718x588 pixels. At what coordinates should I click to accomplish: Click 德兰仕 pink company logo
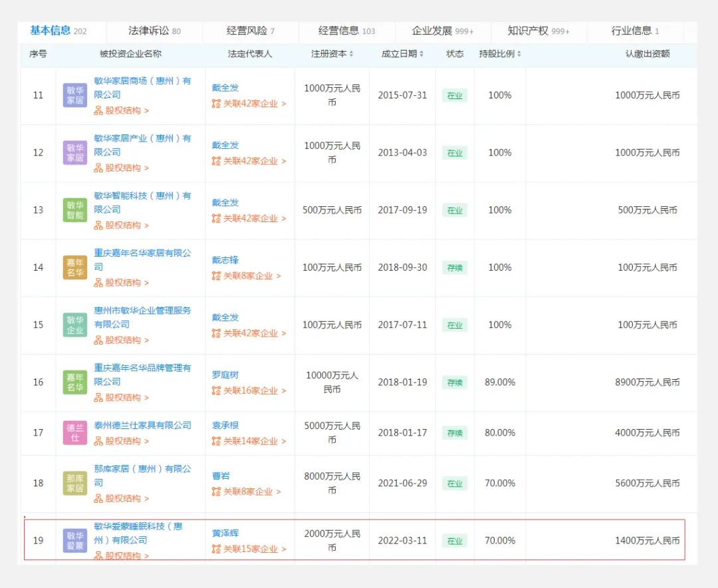(74, 432)
